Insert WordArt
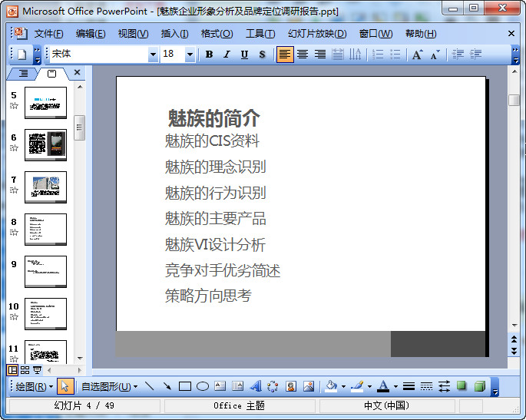 [x=255, y=386]
